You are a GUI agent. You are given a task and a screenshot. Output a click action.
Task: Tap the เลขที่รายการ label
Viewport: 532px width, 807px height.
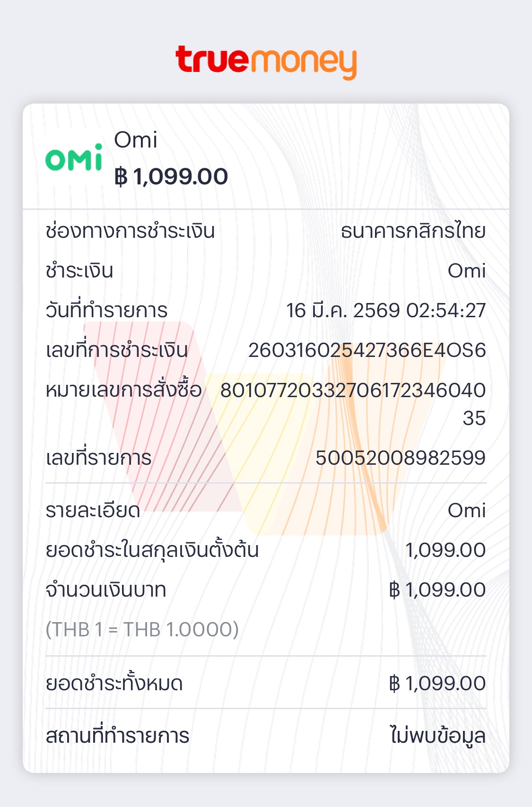98,458
